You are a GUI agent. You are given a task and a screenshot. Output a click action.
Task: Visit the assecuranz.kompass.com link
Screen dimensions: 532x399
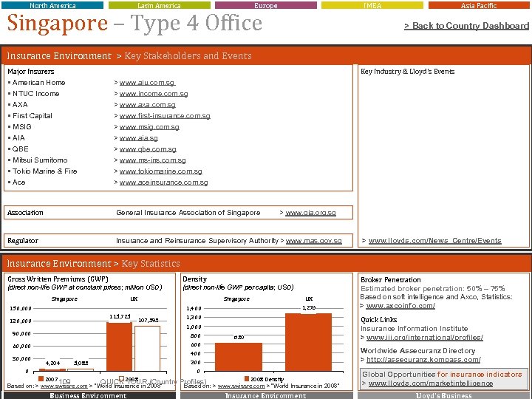point(423,360)
